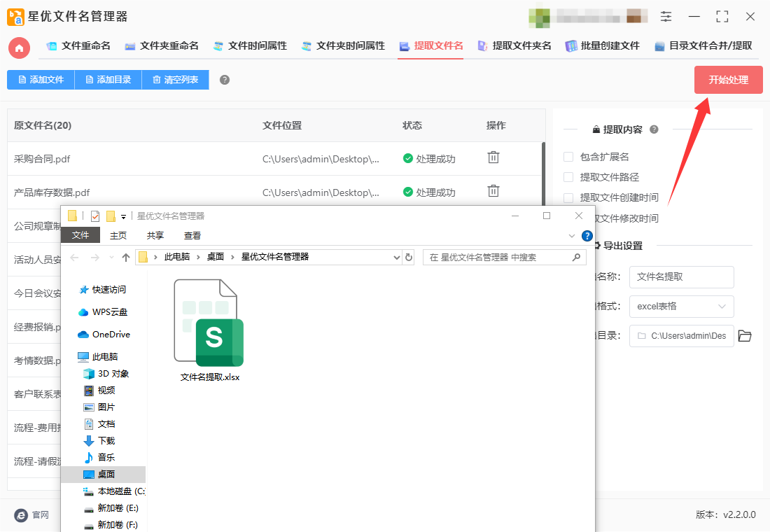Open 批量创建文件 tab

coord(603,45)
